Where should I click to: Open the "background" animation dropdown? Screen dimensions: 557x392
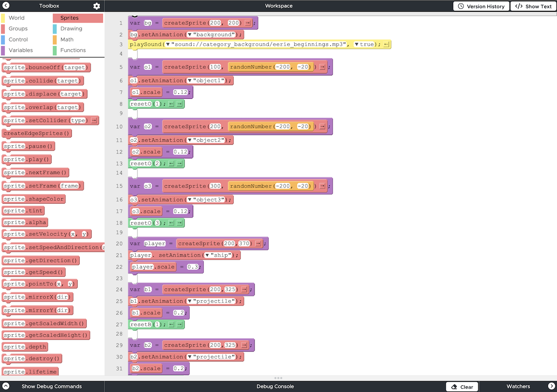coord(189,35)
